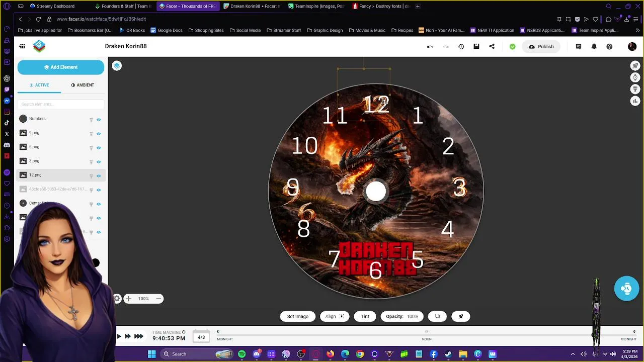Click the undo arrow in the top toolbar

pyautogui.click(x=430, y=46)
